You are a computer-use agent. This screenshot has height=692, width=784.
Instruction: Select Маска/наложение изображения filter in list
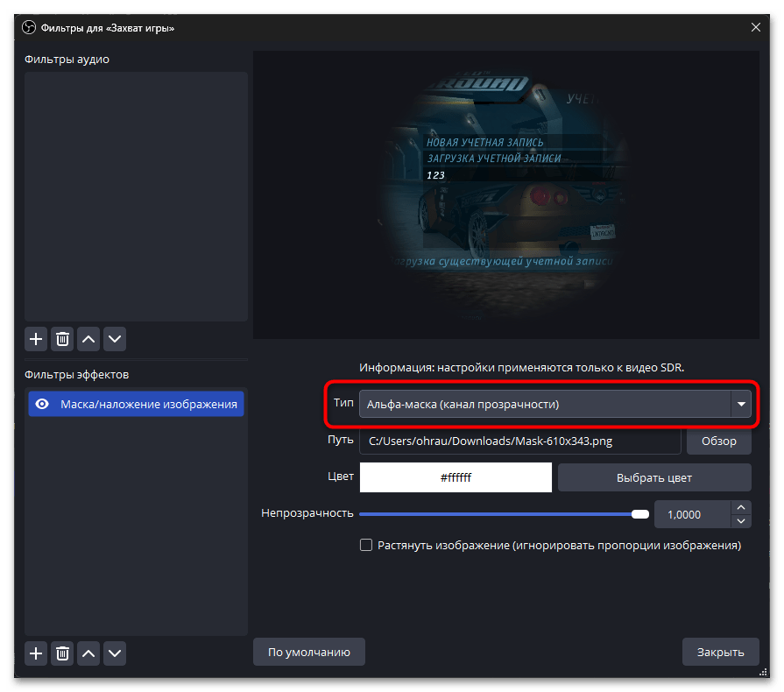click(x=136, y=404)
